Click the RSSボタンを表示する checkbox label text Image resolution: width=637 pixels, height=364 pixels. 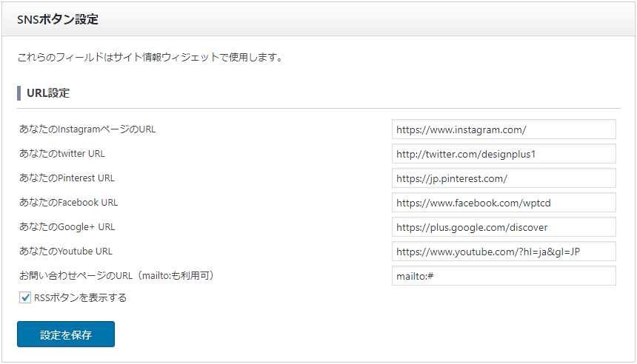[80, 298]
